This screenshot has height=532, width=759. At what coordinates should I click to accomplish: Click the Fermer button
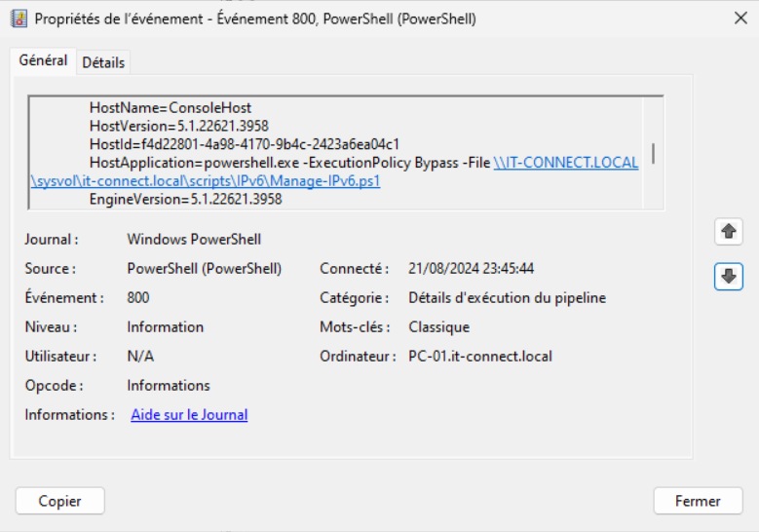pos(698,501)
